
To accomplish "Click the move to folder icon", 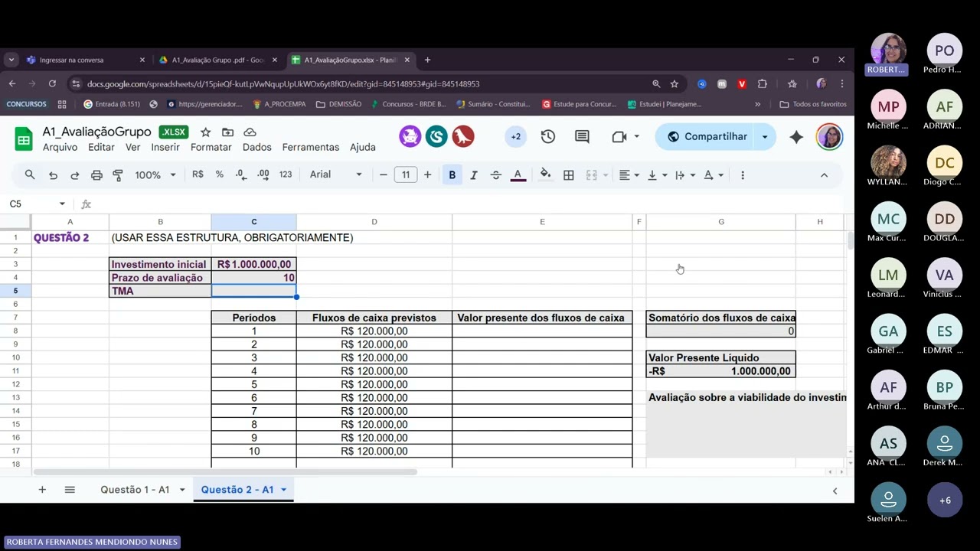I will click(227, 132).
